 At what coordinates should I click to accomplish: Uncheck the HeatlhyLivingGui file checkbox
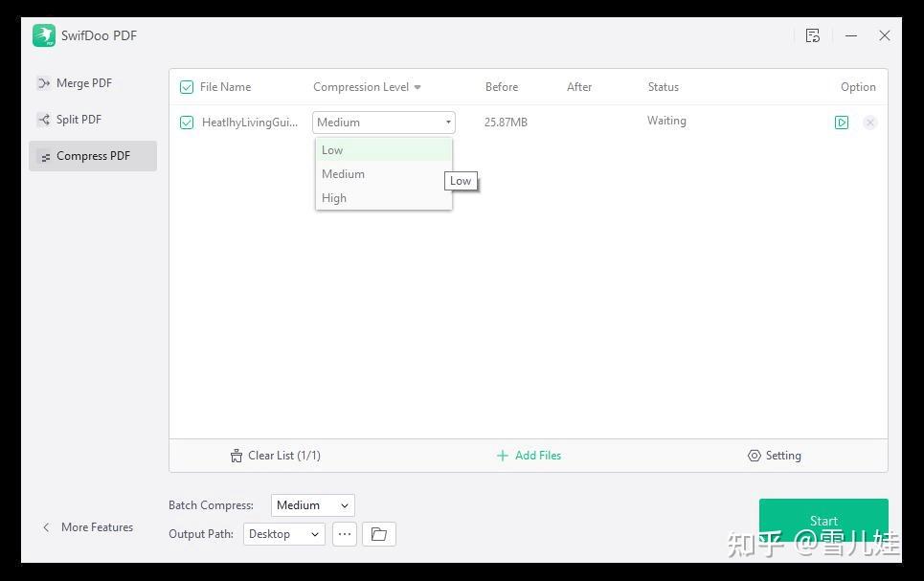point(186,123)
